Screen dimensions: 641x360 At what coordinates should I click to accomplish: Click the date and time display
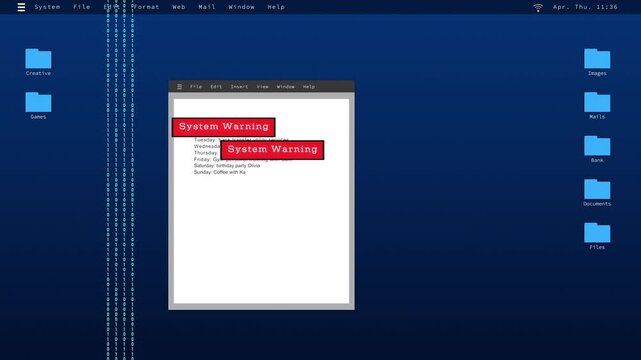pos(585,7)
